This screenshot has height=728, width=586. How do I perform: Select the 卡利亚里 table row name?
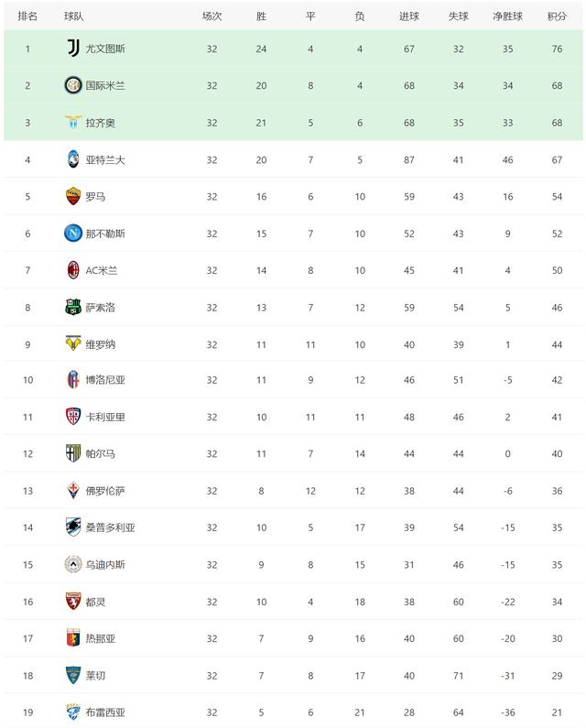pos(105,418)
